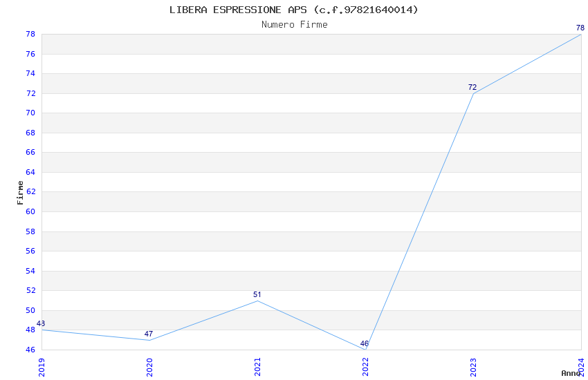Click the chart title LIBERA ESPRESSIONE APS

[293, 10]
